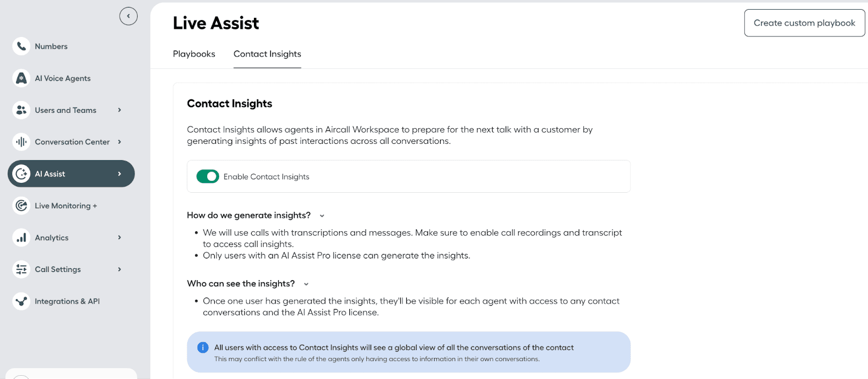Click the info icon in the blue banner
The width and height of the screenshot is (868, 379).
click(203, 348)
